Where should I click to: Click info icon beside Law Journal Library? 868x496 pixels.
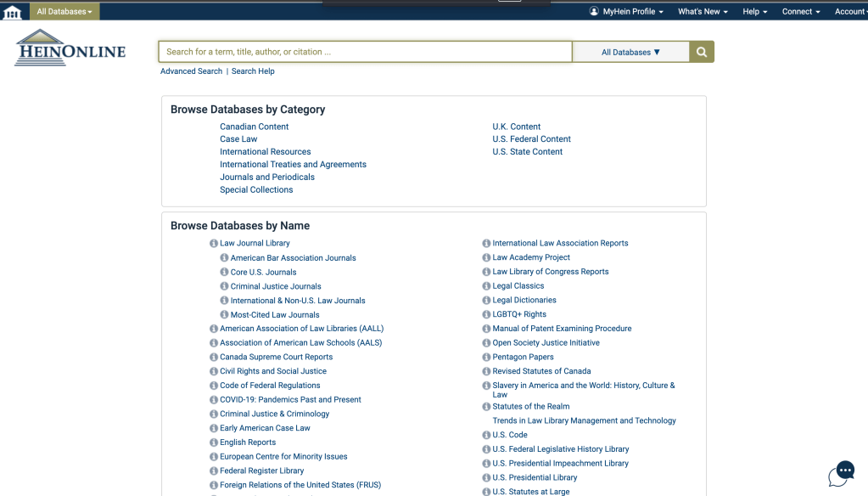[214, 244]
